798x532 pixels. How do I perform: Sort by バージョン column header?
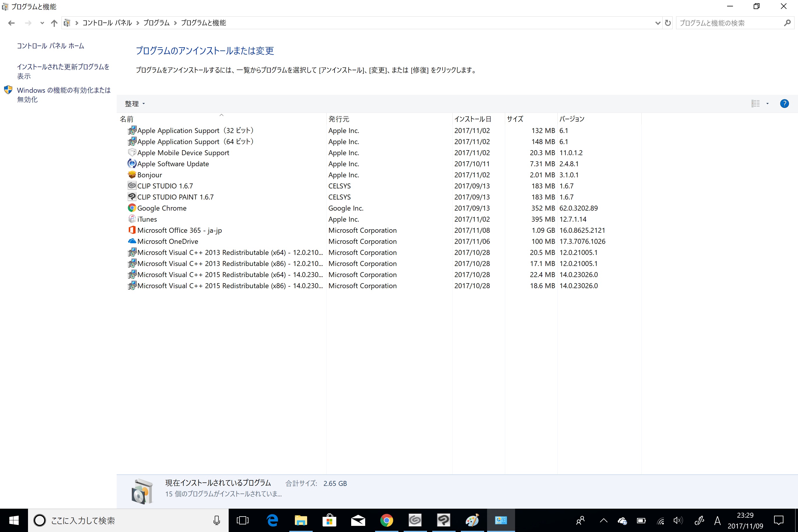pyautogui.click(x=599, y=119)
